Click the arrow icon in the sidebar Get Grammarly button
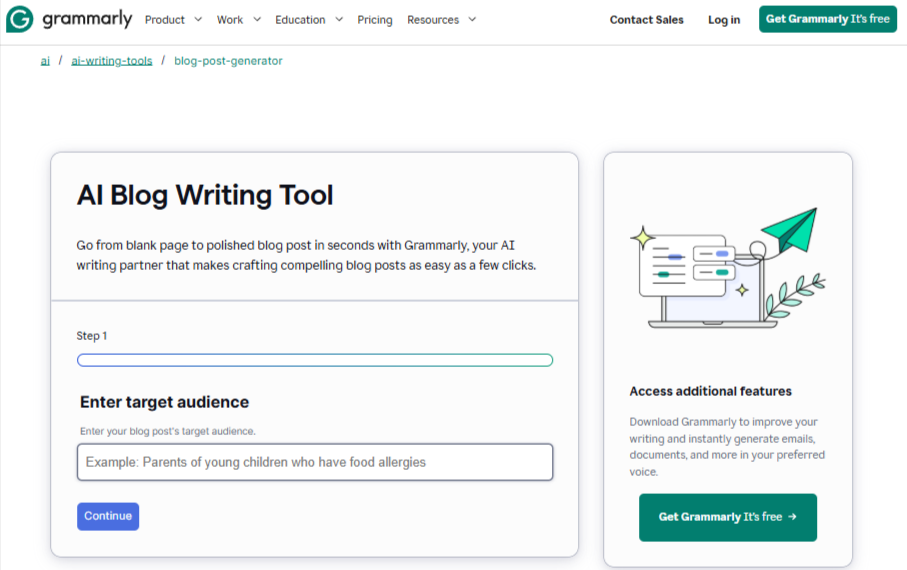This screenshot has height=570, width=907. (x=792, y=517)
